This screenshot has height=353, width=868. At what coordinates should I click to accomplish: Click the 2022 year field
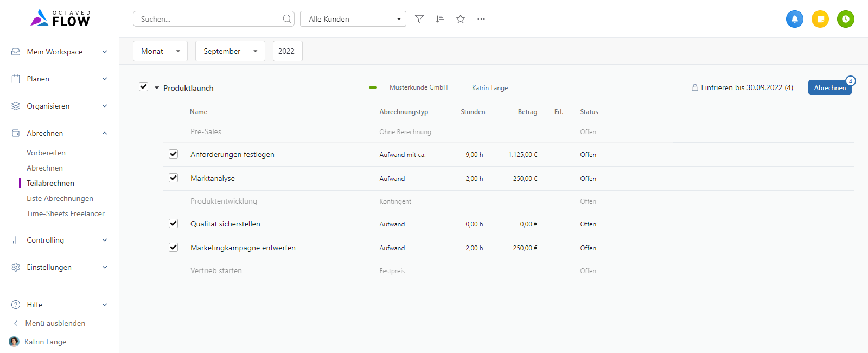tap(288, 51)
